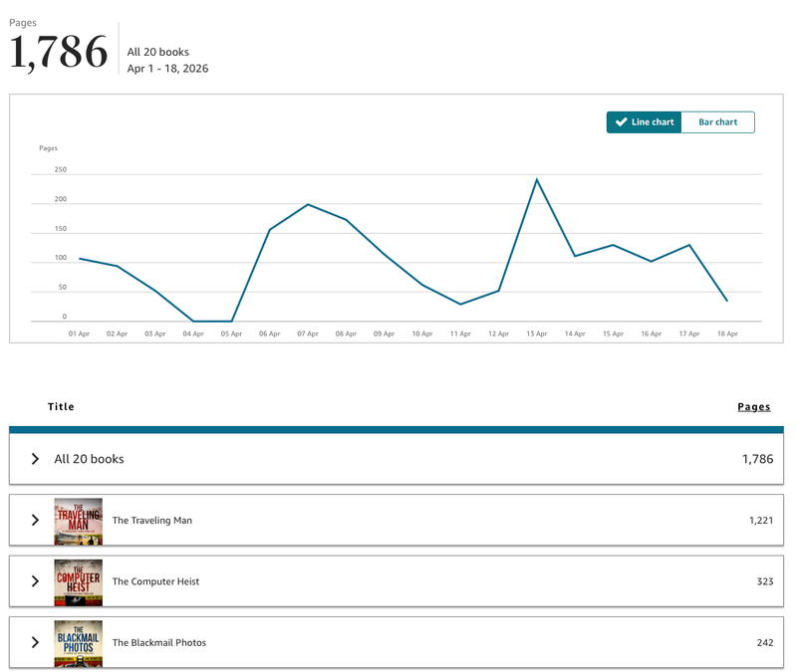
Task: Click the 13 Apr axis label
Action: (537, 334)
